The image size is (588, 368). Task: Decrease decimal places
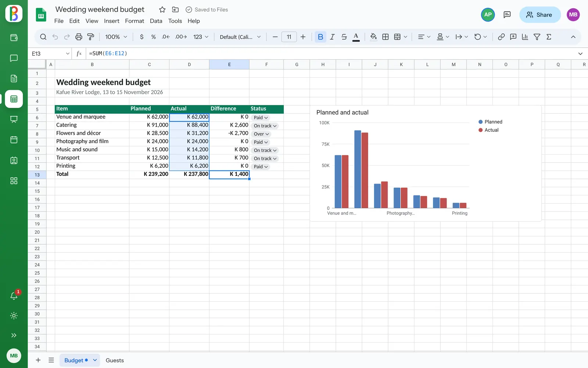[x=166, y=37]
